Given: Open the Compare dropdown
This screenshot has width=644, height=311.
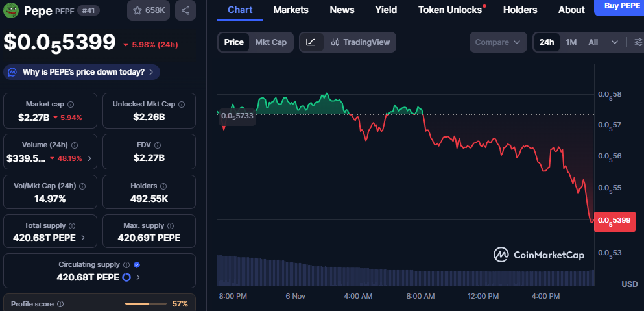Looking at the screenshot, I should [x=497, y=42].
